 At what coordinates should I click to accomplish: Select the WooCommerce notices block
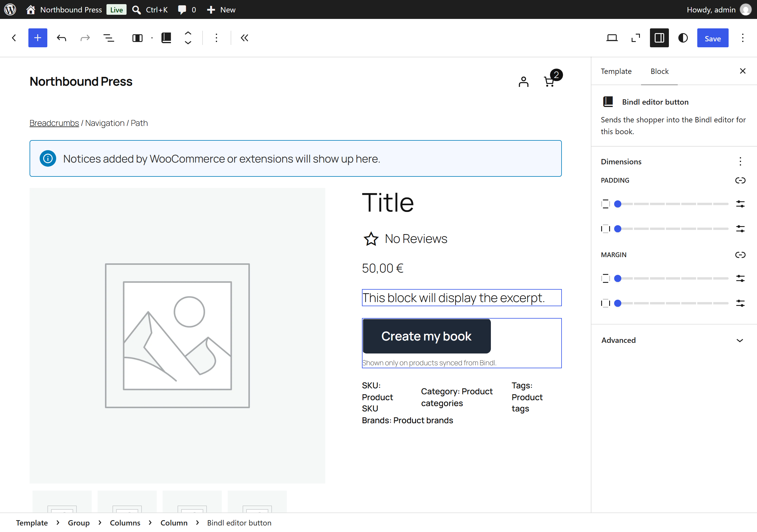(x=295, y=158)
